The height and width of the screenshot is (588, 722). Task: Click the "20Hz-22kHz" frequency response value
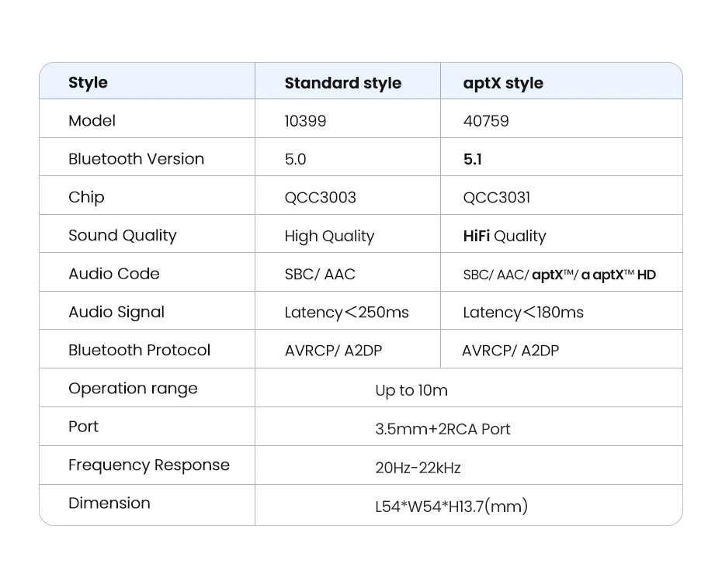point(418,468)
